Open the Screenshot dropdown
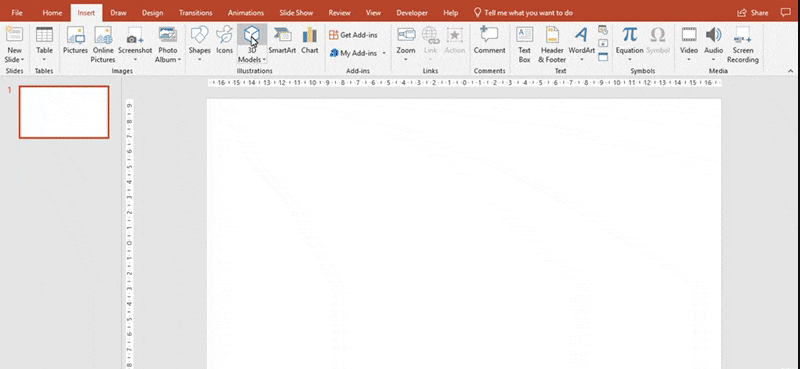This screenshot has width=800, height=369. 135,60
